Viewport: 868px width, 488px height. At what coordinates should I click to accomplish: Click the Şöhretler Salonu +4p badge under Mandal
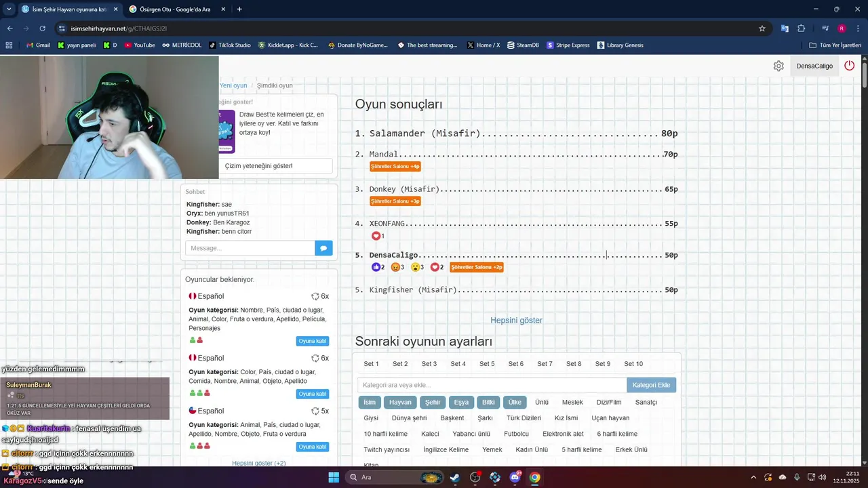coord(395,167)
